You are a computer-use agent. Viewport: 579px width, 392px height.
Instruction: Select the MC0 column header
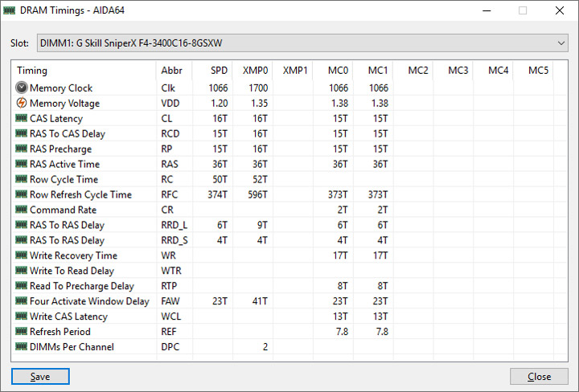(338, 71)
